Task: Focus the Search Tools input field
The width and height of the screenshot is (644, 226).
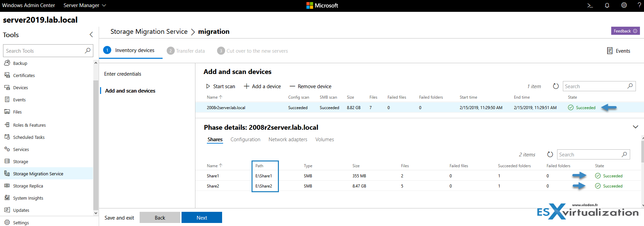Action: (x=48, y=51)
